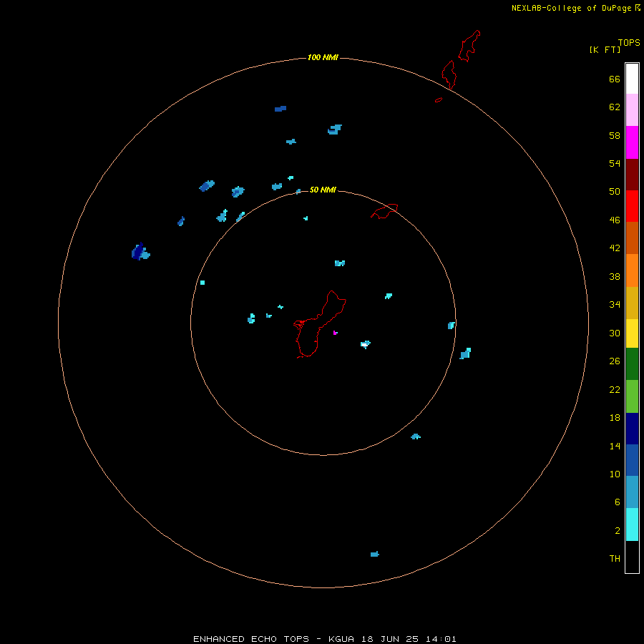Click the 30 legend value
Screen dimensions: 644x644
[x=615, y=333]
